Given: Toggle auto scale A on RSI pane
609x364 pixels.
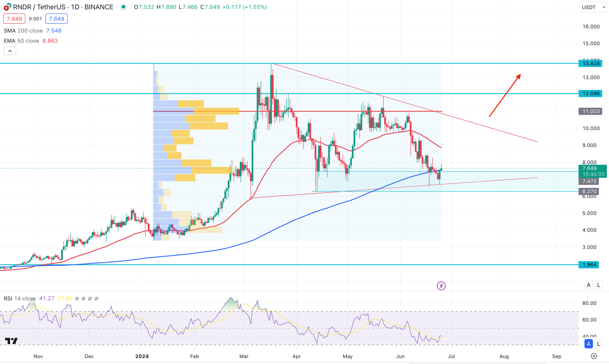Looking at the screenshot, I should (589, 344).
